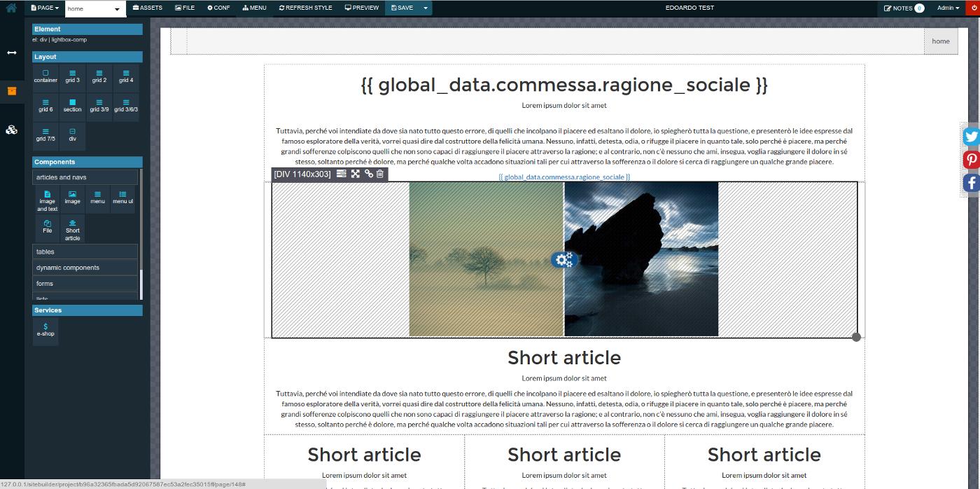The height and width of the screenshot is (489, 980).
Task: Share via the Twitter icon
Action: tap(971, 136)
